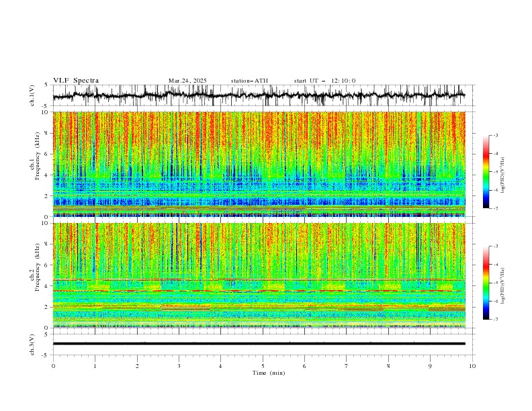Click the ch.2 spectrogram color scale bar
The height and width of the screenshot is (411, 532).
click(486, 283)
